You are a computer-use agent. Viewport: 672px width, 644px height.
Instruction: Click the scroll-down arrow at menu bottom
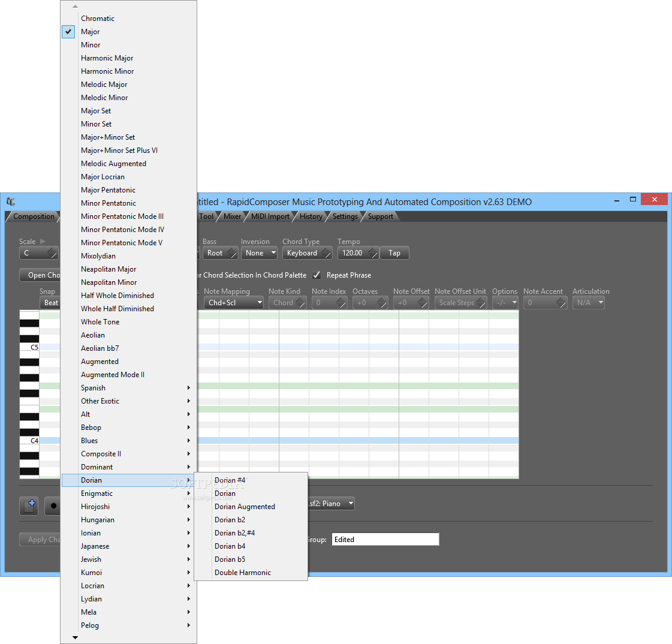coord(75,637)
